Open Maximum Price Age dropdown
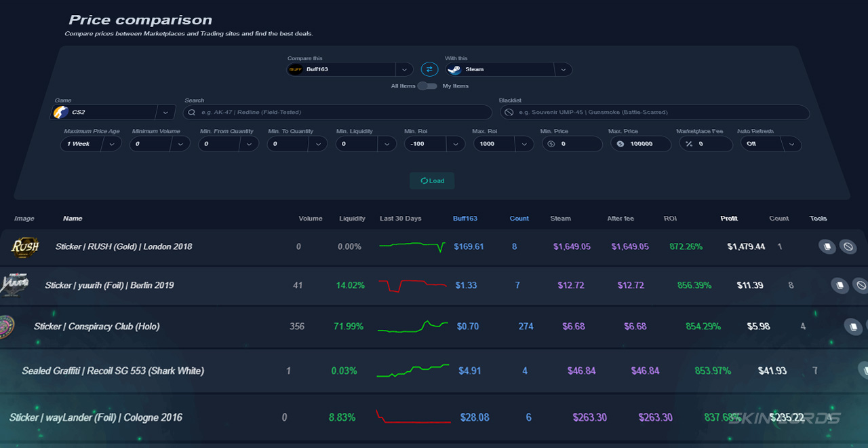 [91, 144]
